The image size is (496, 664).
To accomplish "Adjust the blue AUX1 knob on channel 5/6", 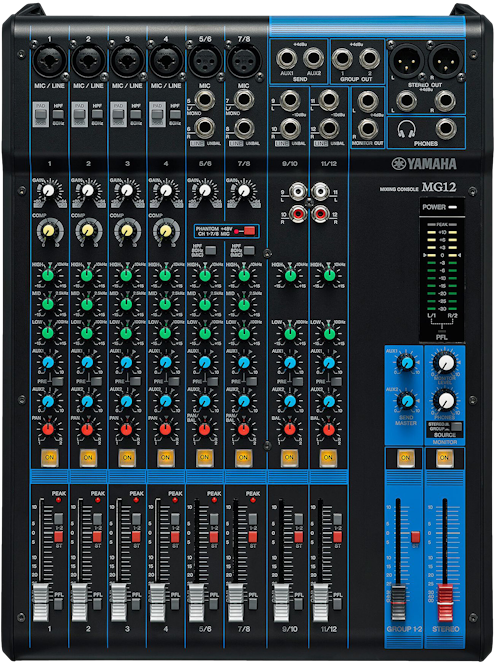I will click(205, 362).
